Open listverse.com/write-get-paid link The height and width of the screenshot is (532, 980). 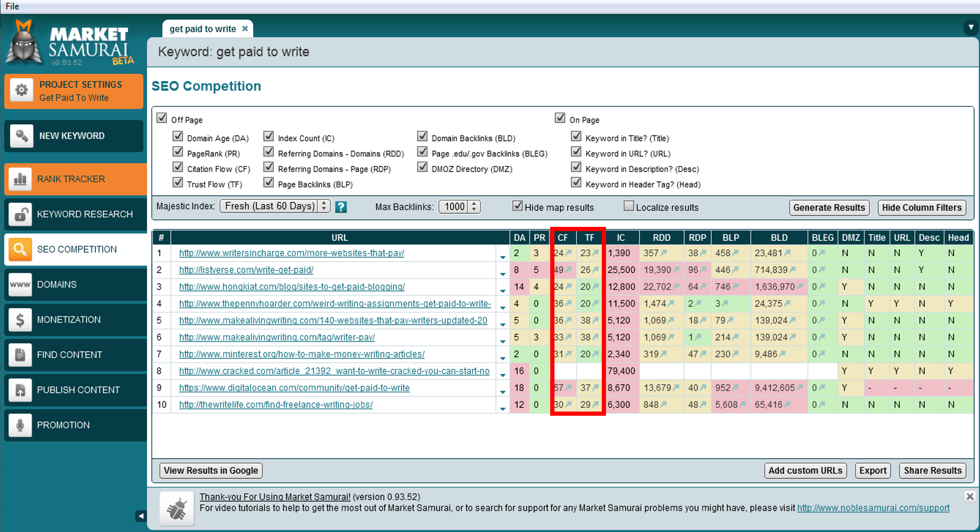tap(246, 270)
